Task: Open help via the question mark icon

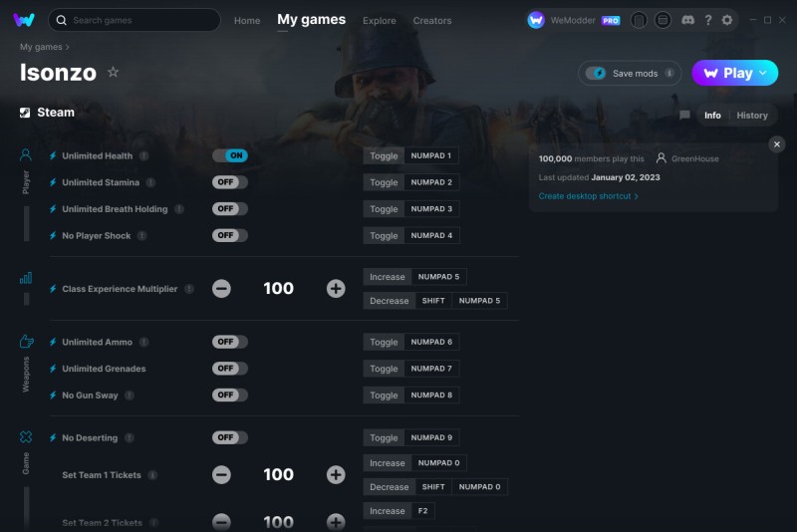Action: (708, 20)
